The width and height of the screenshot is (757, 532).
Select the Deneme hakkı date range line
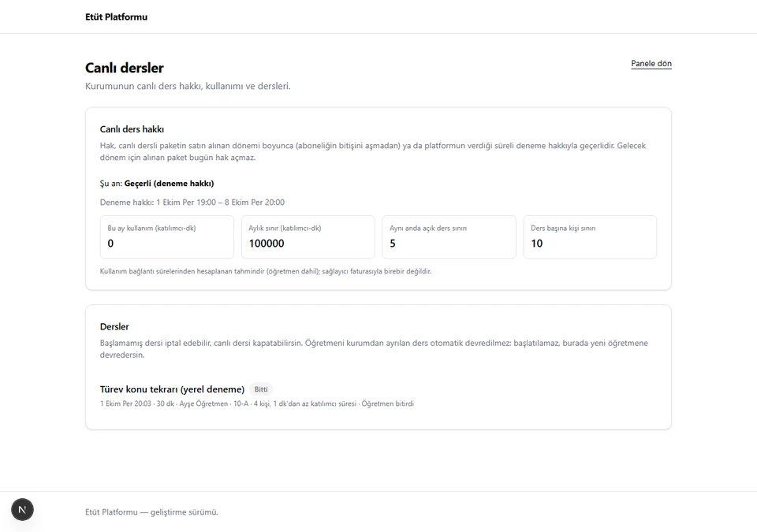point(192,203)
